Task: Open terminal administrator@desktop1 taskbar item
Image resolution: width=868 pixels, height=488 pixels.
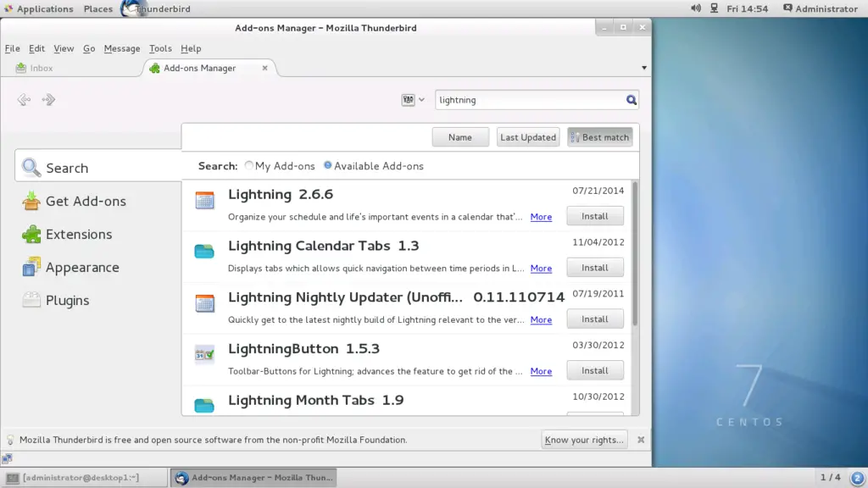Action: point(84,478)
